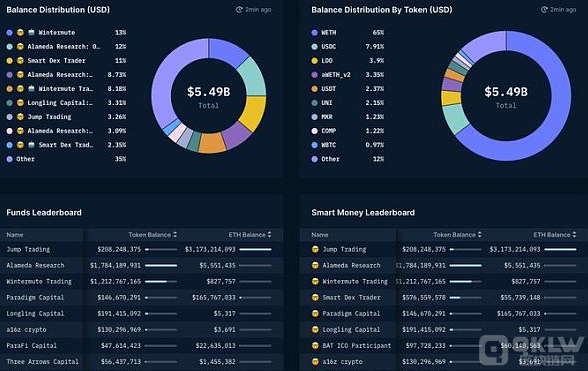
Task: Open Smart Dex Trader name in Smart Money Leaderboard
Action: coord(351,297)
